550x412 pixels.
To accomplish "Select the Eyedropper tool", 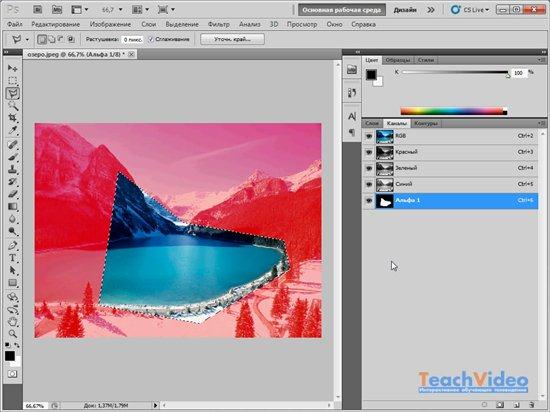I will point(13,130).
